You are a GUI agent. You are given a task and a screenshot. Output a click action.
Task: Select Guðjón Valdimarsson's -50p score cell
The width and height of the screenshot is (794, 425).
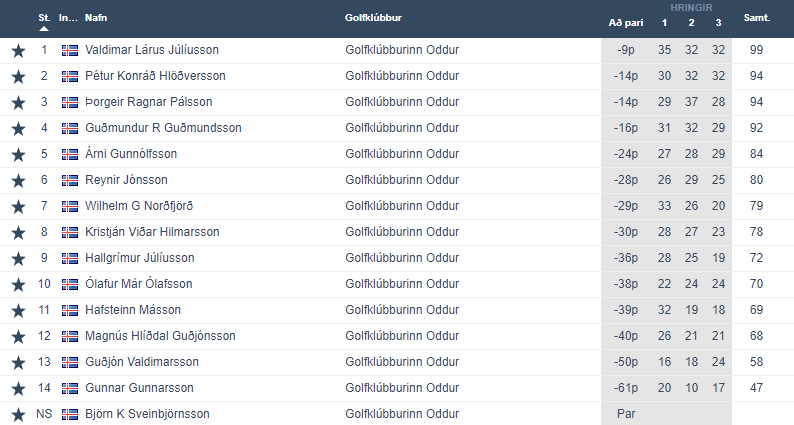[x=626, y=362]
